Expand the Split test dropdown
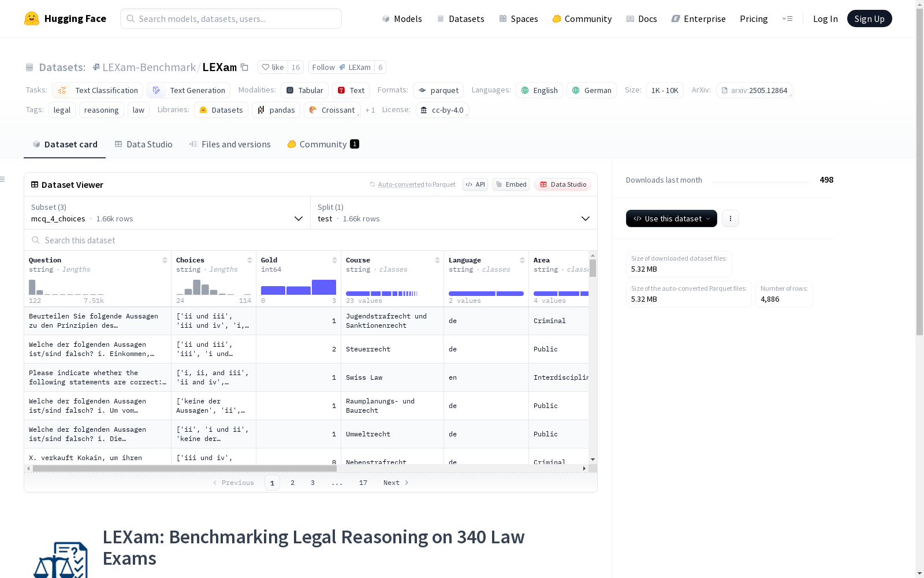 pos(453,213)
